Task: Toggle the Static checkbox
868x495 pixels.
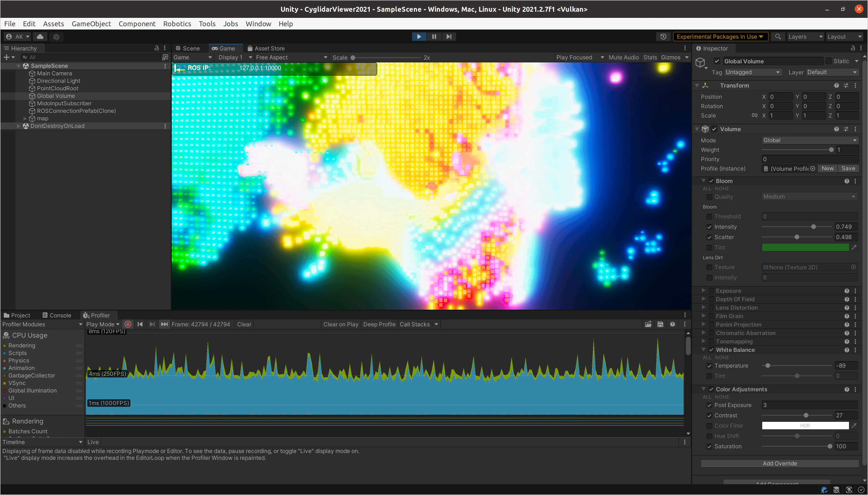Action: (828, 61)
